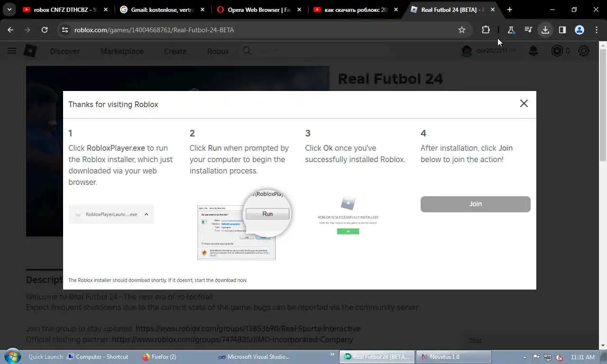The height and width of the screenshot is (364, 607).
Task: Click the 11:31 AM clock
Action: (583, 357)
